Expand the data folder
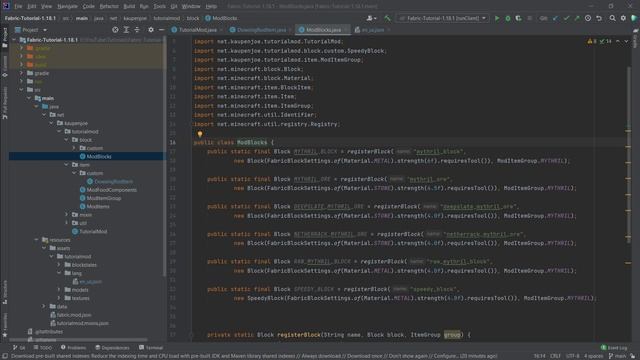Viewport: 640px width, 360px height. (44, 307)
